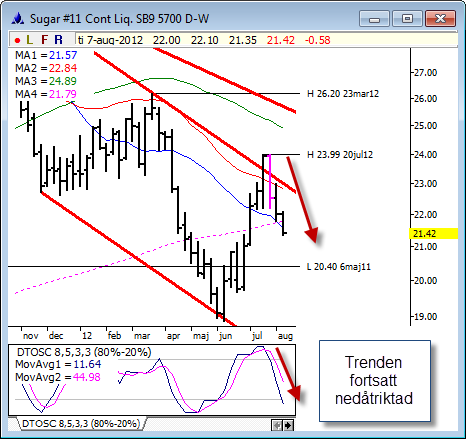
Task: Select the DTOSC 8,5,3,3 tab
Action: tap(81, 424)
